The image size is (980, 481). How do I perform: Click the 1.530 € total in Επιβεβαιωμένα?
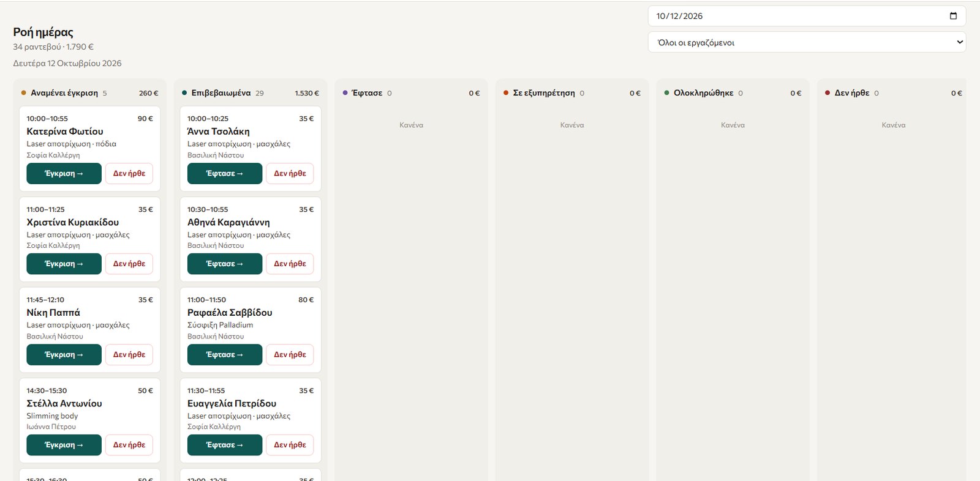click(x=307, y=93)
